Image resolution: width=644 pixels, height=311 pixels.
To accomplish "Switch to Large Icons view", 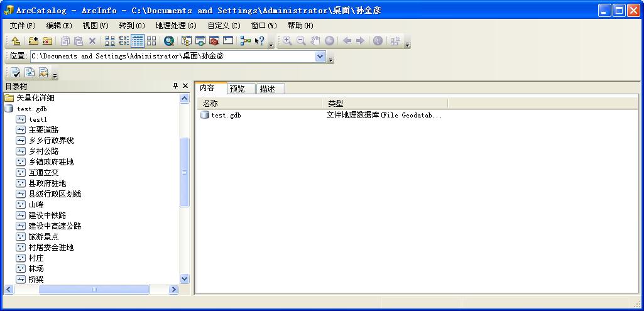I will tap(110, 41).
